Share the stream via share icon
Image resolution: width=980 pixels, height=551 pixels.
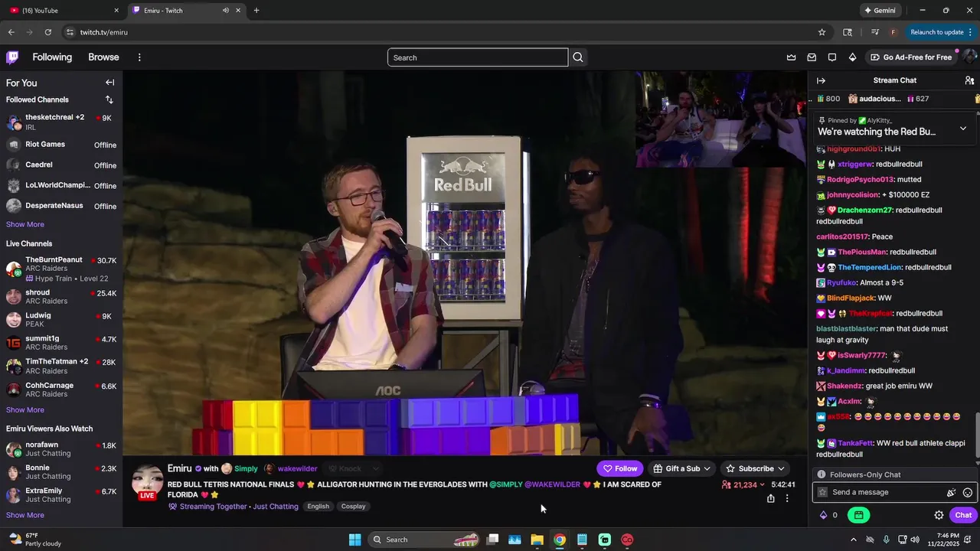click(770, 498)
